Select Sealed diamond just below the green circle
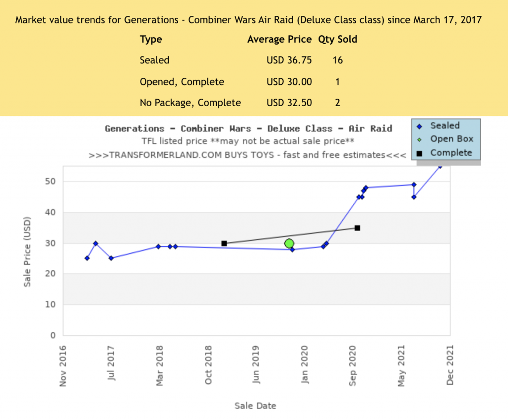508x420 pixels. click(x=292, y=249)
